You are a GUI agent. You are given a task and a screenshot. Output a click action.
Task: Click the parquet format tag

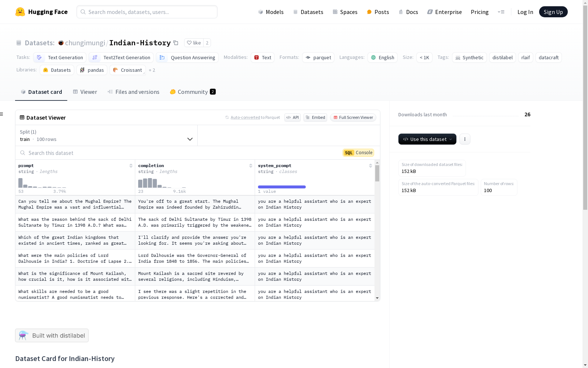(x=318, y=57)
